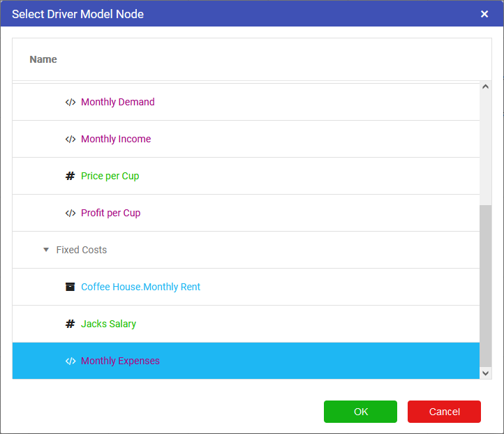Click the code icon beside Profit per Cup
504x434 pixels.
pyautogui.click(x=70, y=213)
